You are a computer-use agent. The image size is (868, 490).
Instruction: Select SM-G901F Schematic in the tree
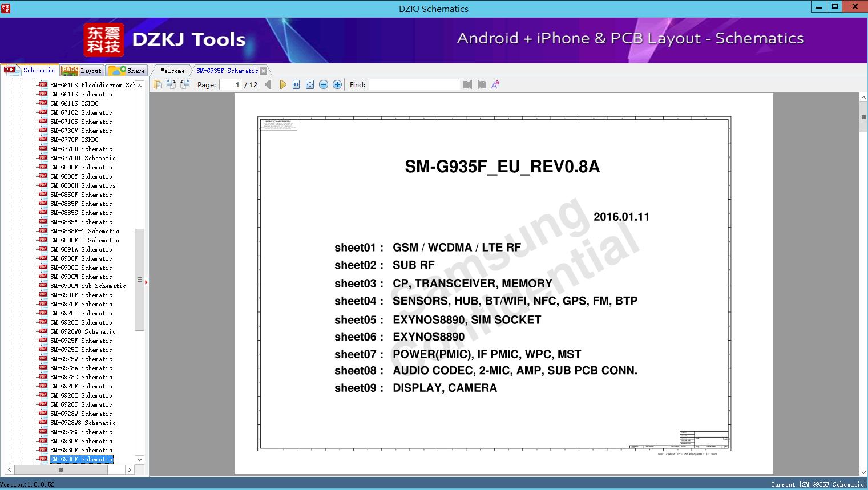[81, 295]
